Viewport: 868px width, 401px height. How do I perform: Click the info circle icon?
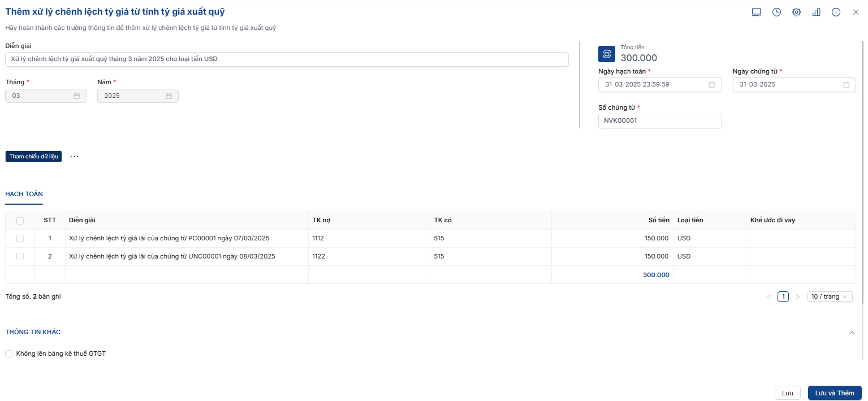(836, 12)
